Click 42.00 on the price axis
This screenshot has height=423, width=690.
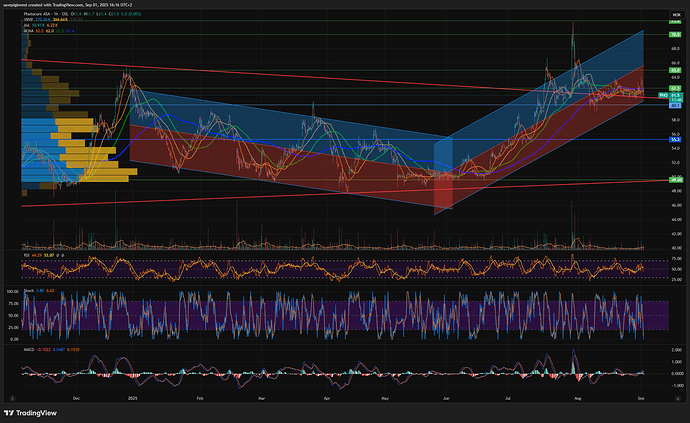(676, 234)
